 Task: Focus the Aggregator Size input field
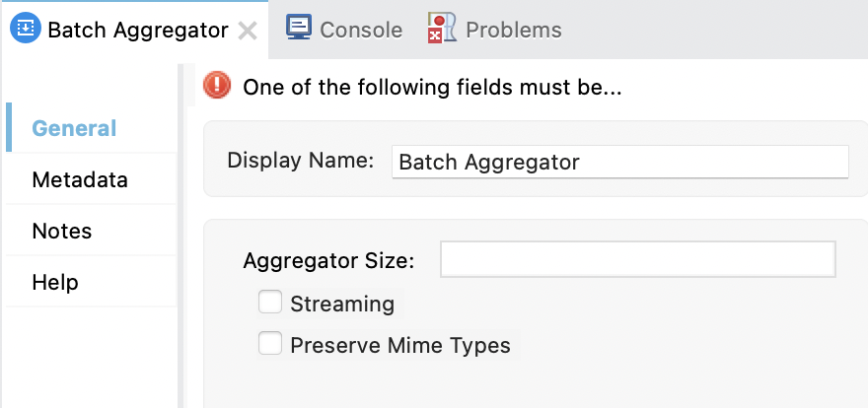pos(637,260)
